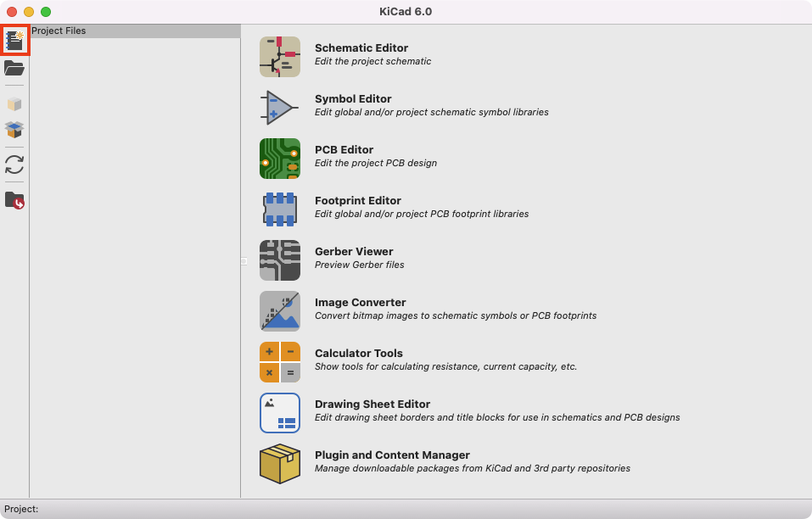Maximize window with the green button

pos(46,12)
